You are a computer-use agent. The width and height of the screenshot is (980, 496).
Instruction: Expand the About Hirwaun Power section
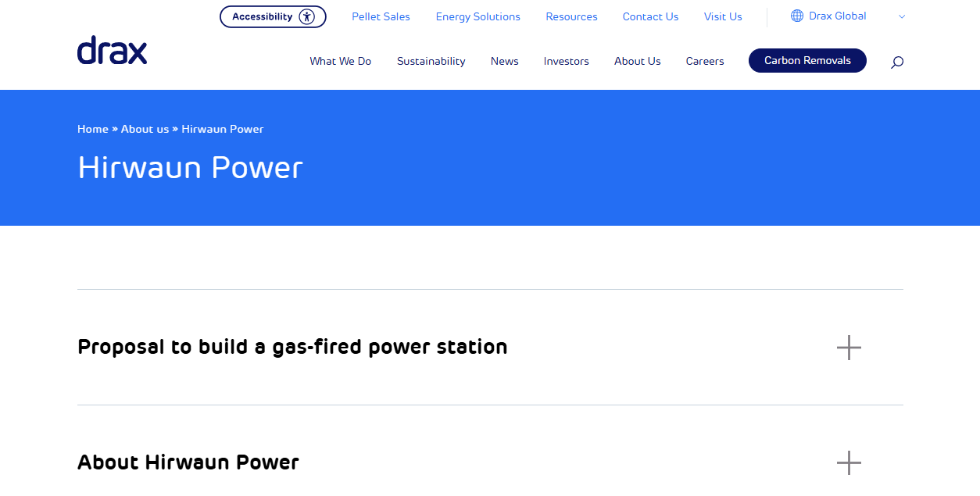[849, 462]
